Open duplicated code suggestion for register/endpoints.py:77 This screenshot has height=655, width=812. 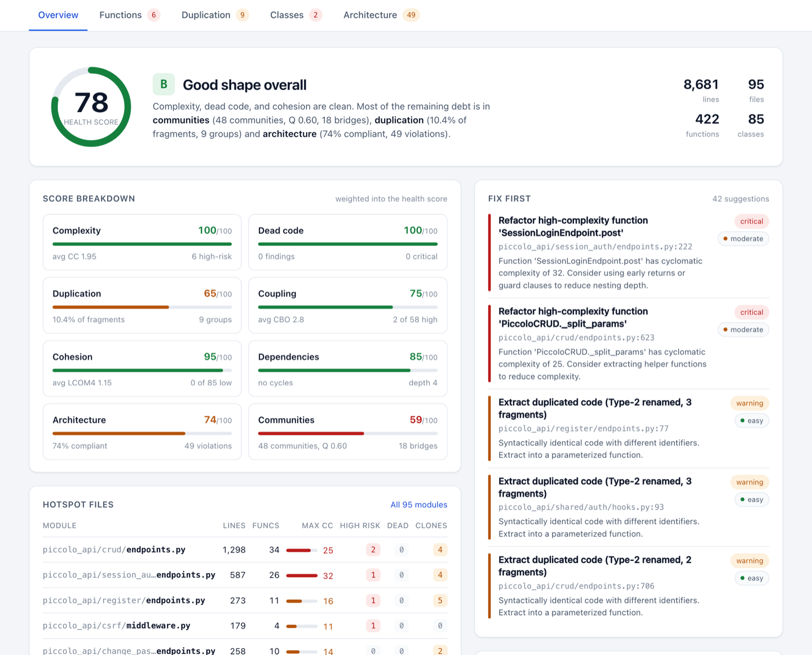click(629, 428)
